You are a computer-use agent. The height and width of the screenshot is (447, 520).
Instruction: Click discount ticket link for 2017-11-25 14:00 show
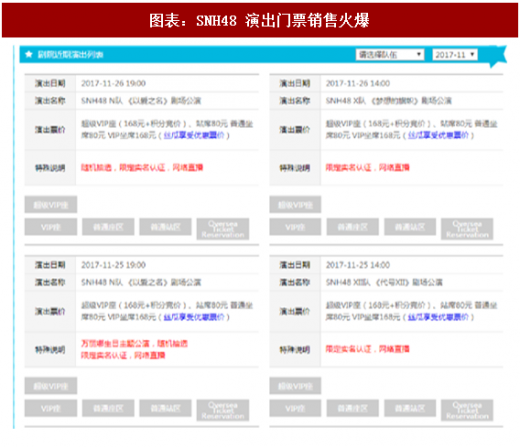pos(438,317)
